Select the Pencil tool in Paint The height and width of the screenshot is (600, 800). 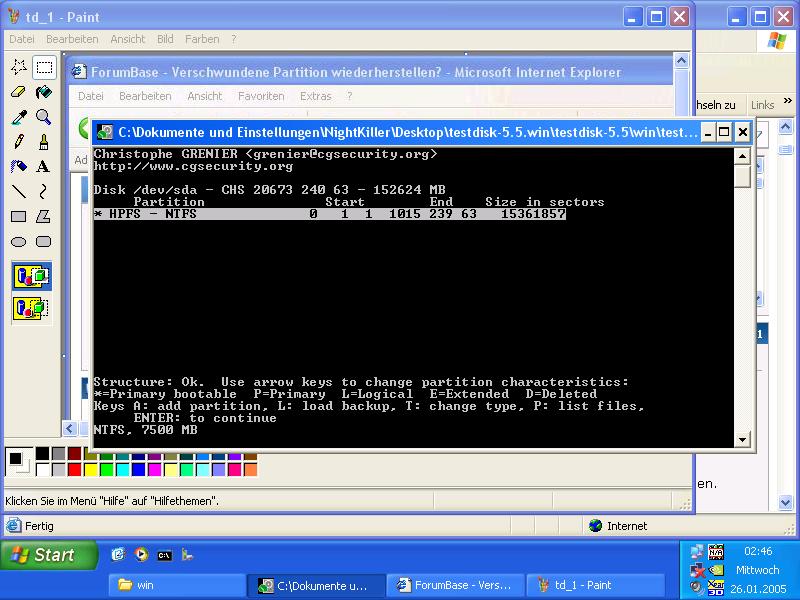point(19,141)
